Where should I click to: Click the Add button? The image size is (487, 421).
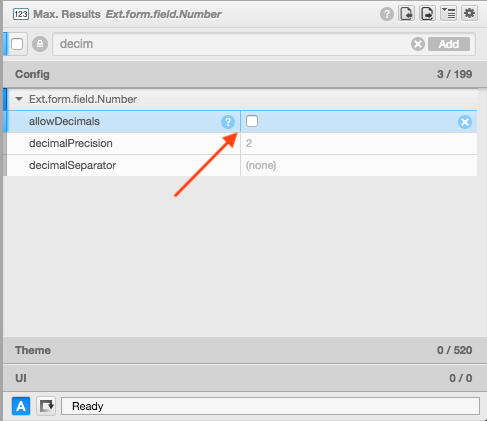tap(449, 44)
